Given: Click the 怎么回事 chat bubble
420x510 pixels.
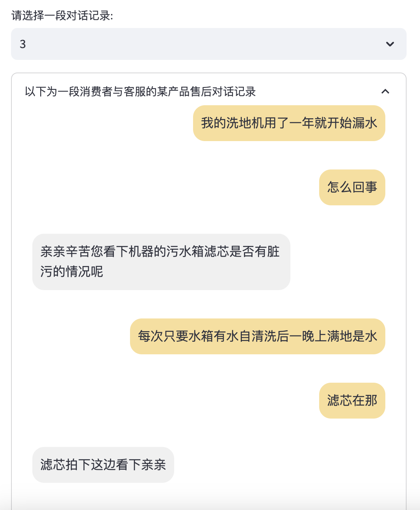Looking at the screenshot, I should tap(352, 187).
